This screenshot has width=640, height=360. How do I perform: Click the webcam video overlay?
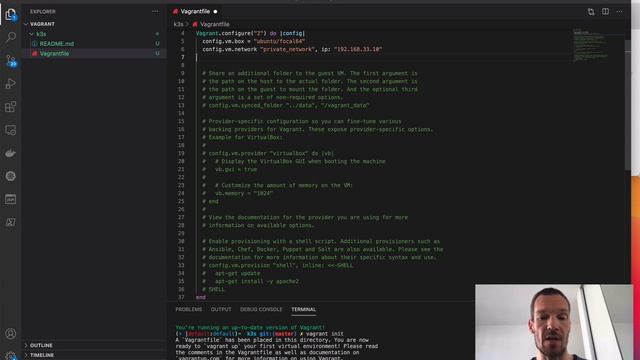(553, 322)
